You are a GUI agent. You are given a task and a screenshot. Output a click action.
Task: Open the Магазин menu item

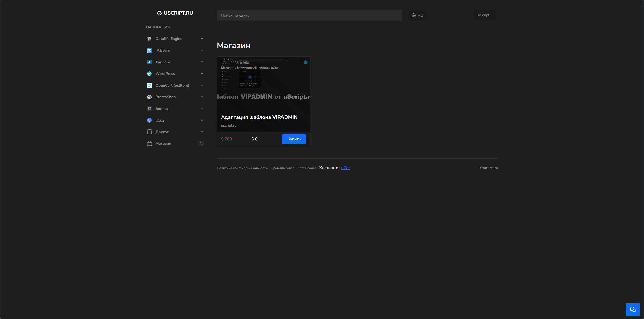click(x=175, y=143)
